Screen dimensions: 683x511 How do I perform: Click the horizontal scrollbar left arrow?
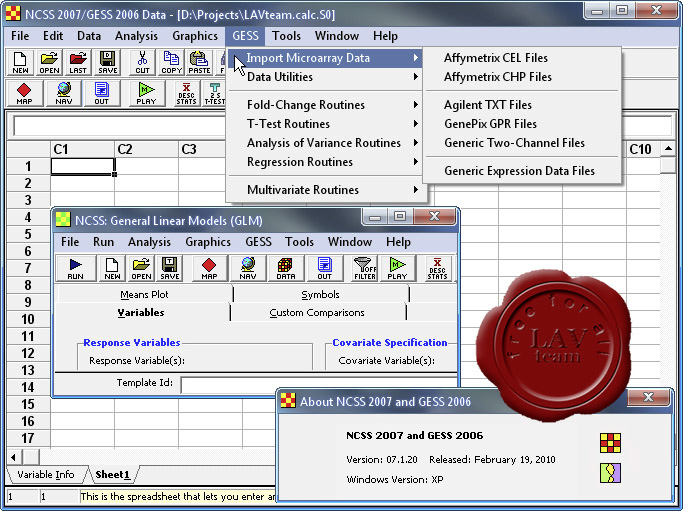point(14,457)
